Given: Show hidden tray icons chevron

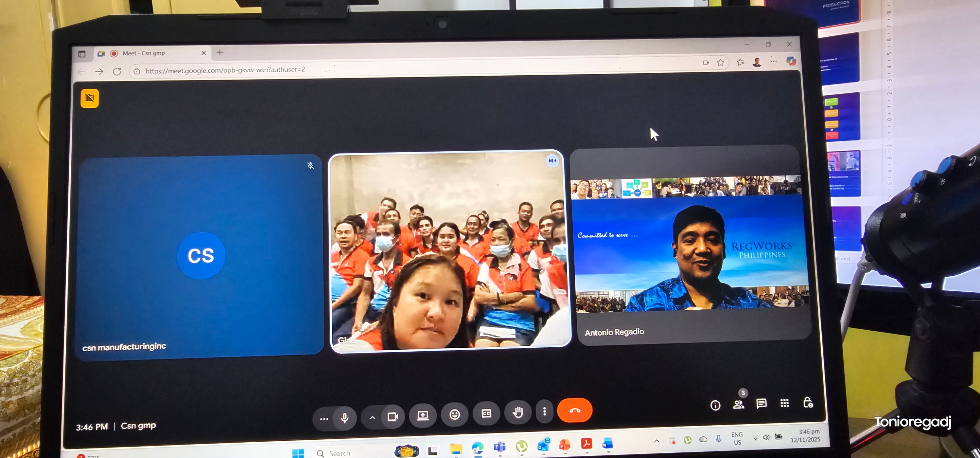Looking at the screenshot, I should click(x=656, y=441).
